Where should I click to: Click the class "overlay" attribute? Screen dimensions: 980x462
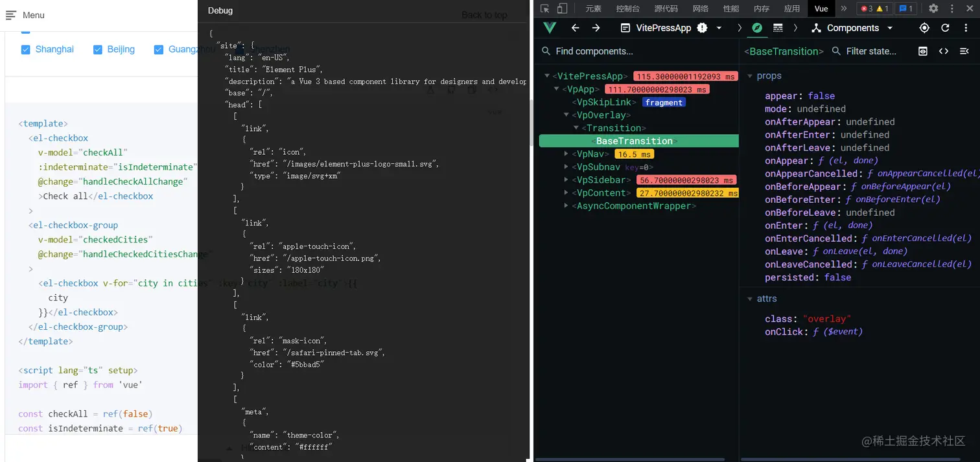808,319
